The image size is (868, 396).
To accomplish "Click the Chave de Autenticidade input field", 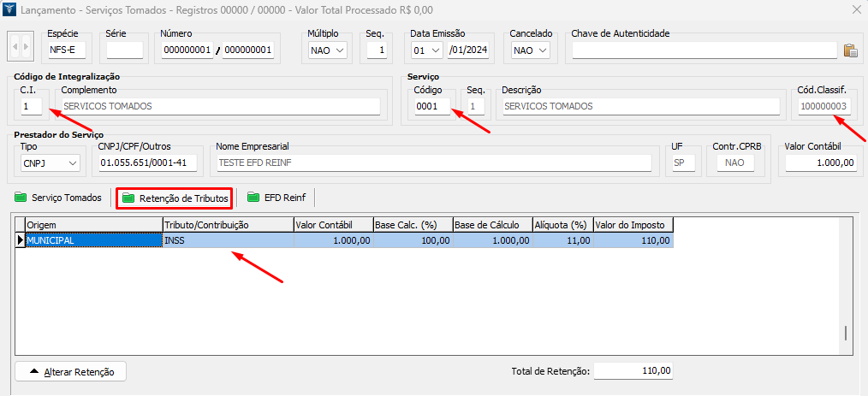I will point(704,50).
